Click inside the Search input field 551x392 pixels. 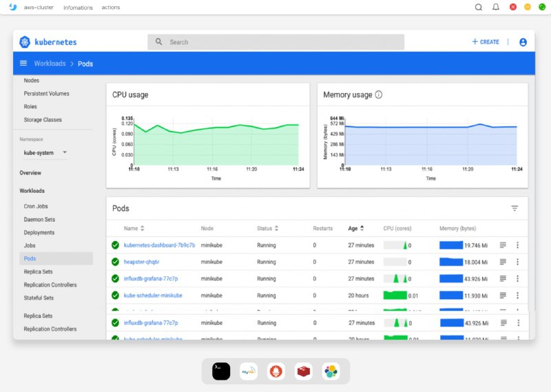(x=276, y=42)
